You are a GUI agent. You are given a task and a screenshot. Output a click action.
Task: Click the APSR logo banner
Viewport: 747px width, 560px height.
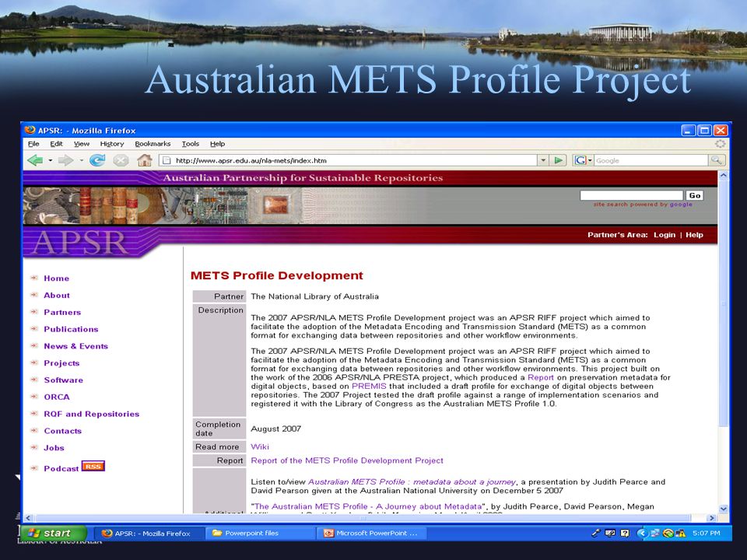point(80,243)
